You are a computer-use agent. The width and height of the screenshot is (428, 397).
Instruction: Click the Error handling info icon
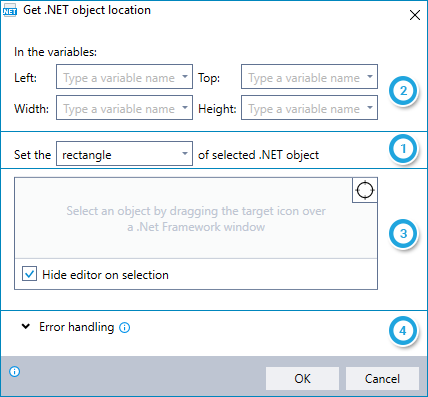[x=125, y=328]
